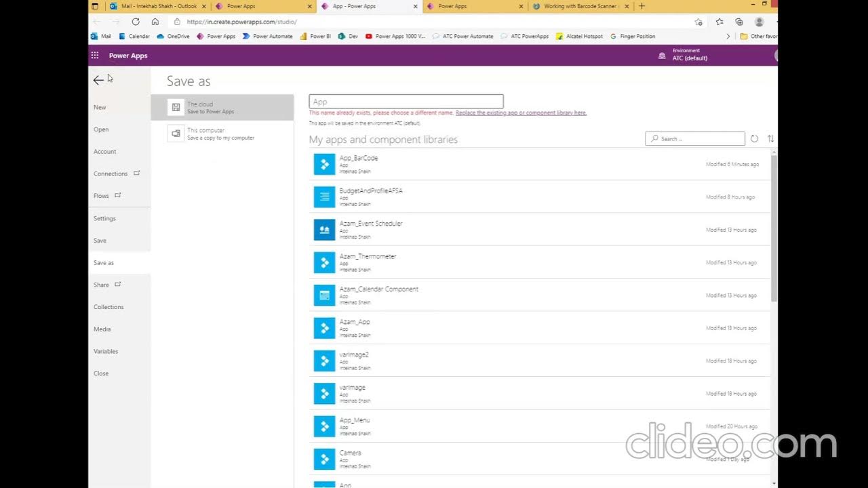
Task: Open new browser tab
Action: pos(642,6)
